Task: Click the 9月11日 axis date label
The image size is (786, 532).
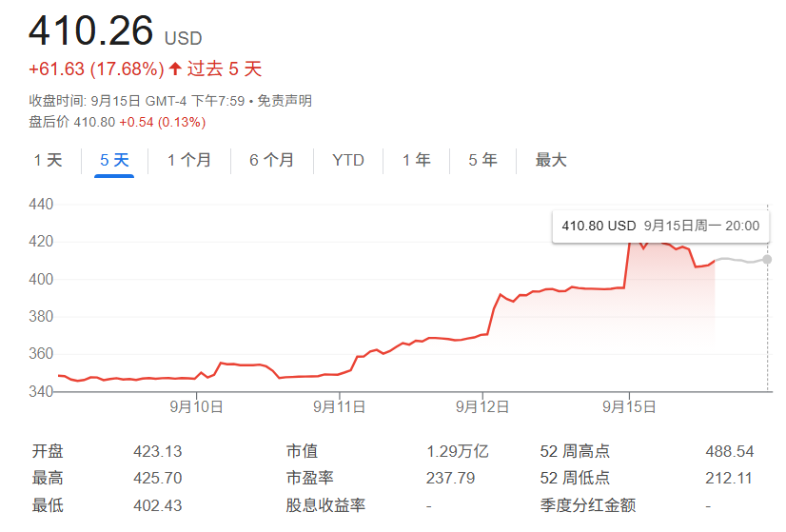Action: [340, 406]
